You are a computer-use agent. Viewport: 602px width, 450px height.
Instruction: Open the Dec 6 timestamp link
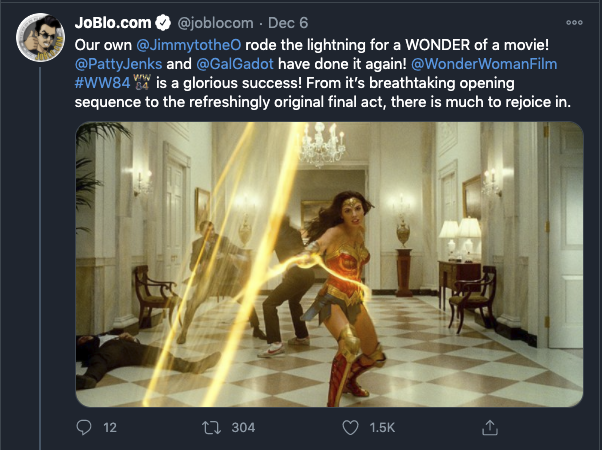[288, 23]
